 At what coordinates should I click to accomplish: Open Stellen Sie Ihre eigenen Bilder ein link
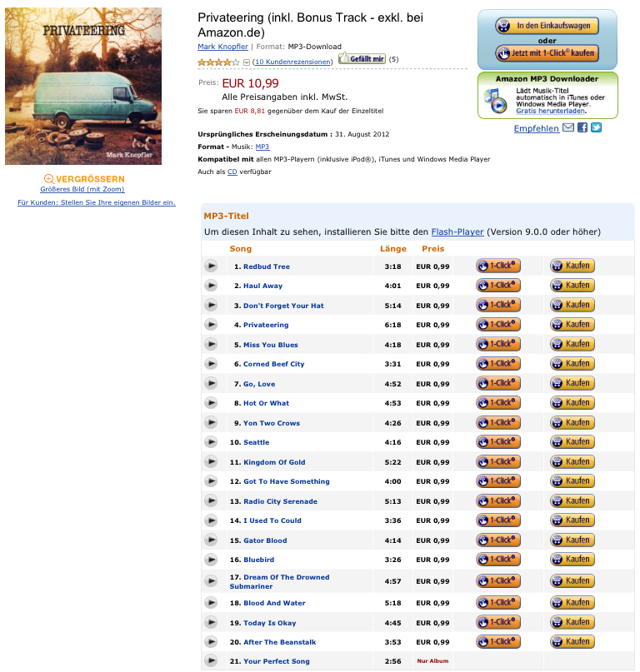(x=97, y=202)
